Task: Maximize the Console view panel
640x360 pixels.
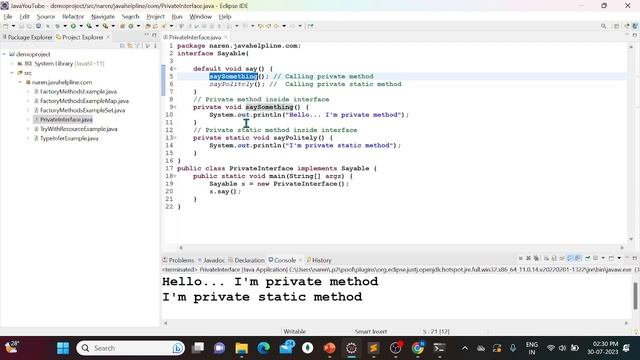Action: click(x=635, y=258)
